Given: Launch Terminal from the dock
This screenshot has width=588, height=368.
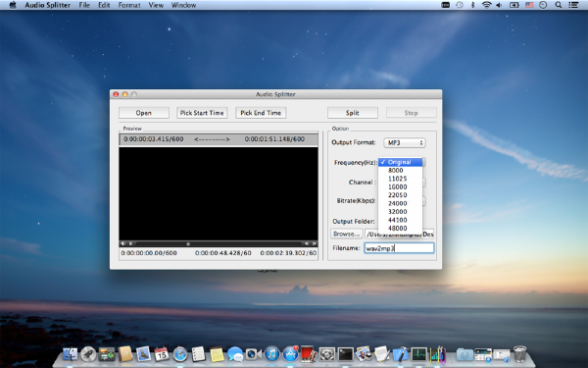Looking at the screenshot, I should click(x=345, y=354).
